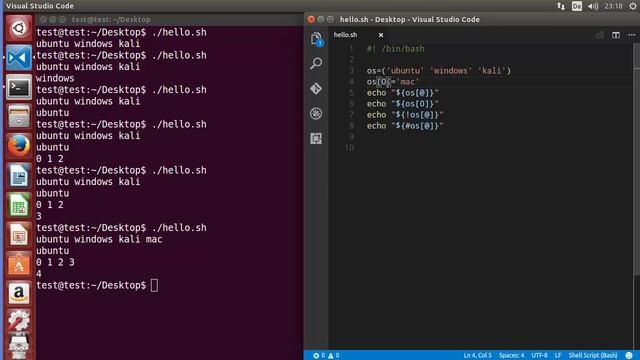Close the hello.sh editor tab
Screen dimensions: 640x360
click(381, 35)
